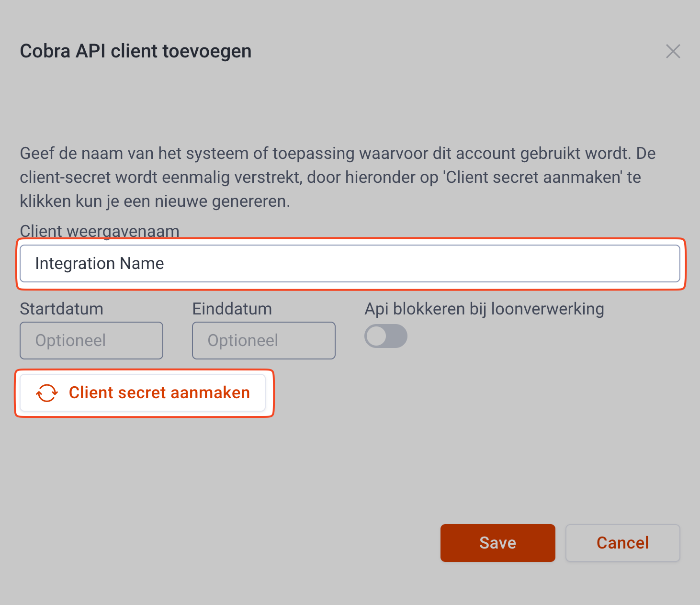This screenshot has height=605, width=700.
Task: Click the Startdatum label
Action: [62, 309]
